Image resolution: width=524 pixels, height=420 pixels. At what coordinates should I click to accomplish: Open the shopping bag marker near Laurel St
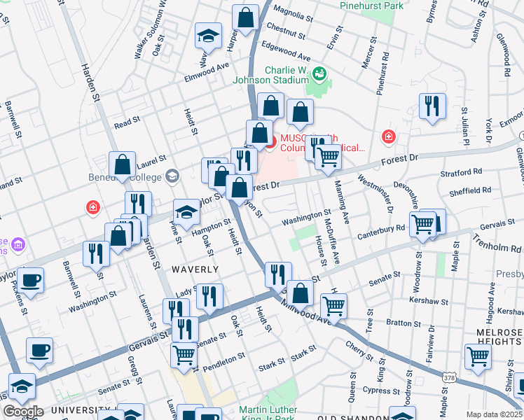(123, 165)
